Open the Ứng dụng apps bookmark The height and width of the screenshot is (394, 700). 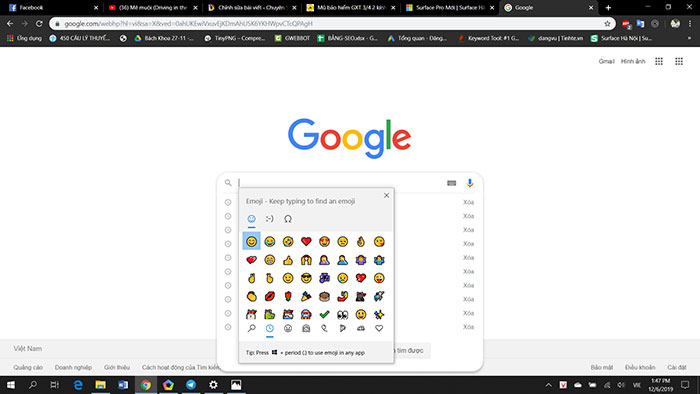(24, 38)
